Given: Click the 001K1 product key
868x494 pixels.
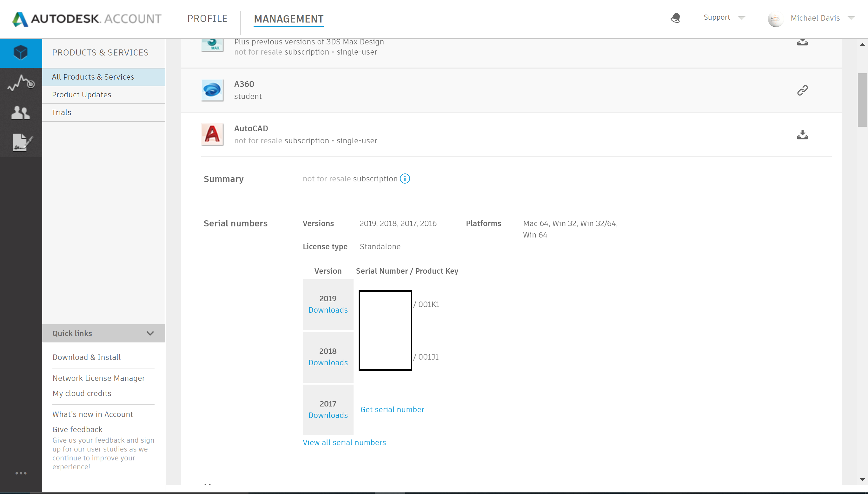Looking at the screenshot, I should click(429, 304).
